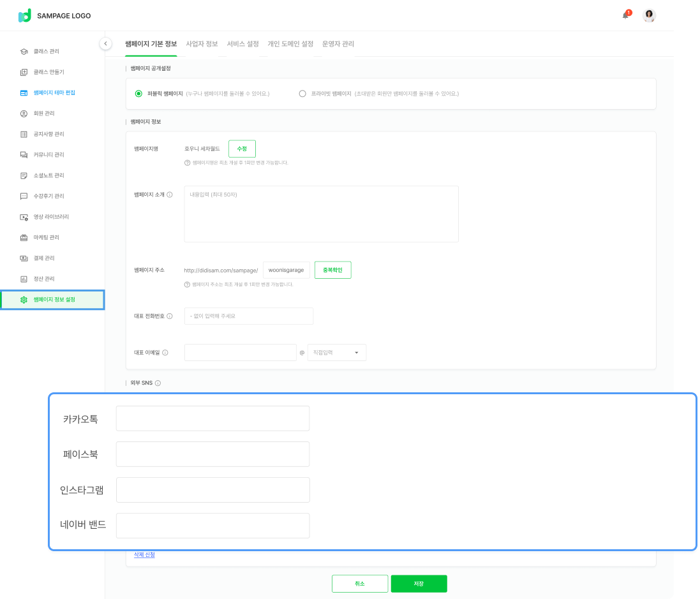The image size is (700, 599).
Task: Click the 쌤페이지 소개 text area
Action: coord(321,214)
